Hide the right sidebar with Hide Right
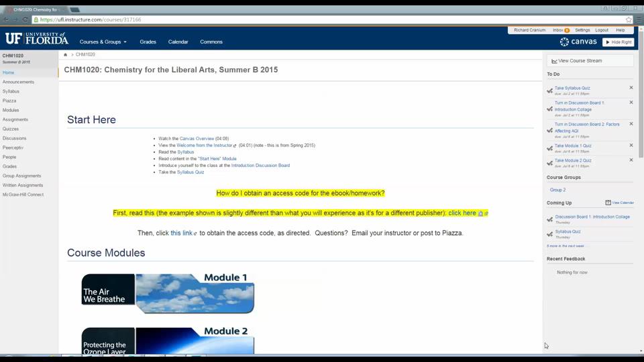 [618, 42]
